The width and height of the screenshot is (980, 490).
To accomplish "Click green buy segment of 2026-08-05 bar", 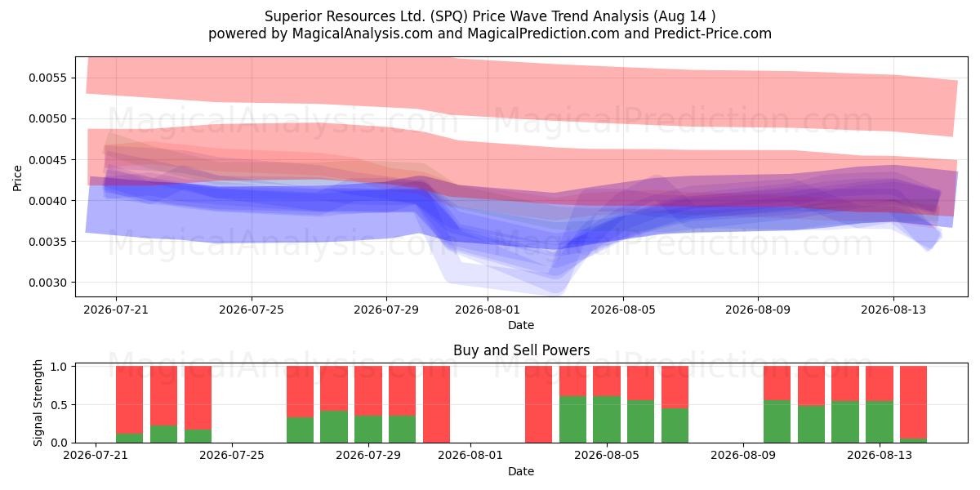I will click(607, 420).
